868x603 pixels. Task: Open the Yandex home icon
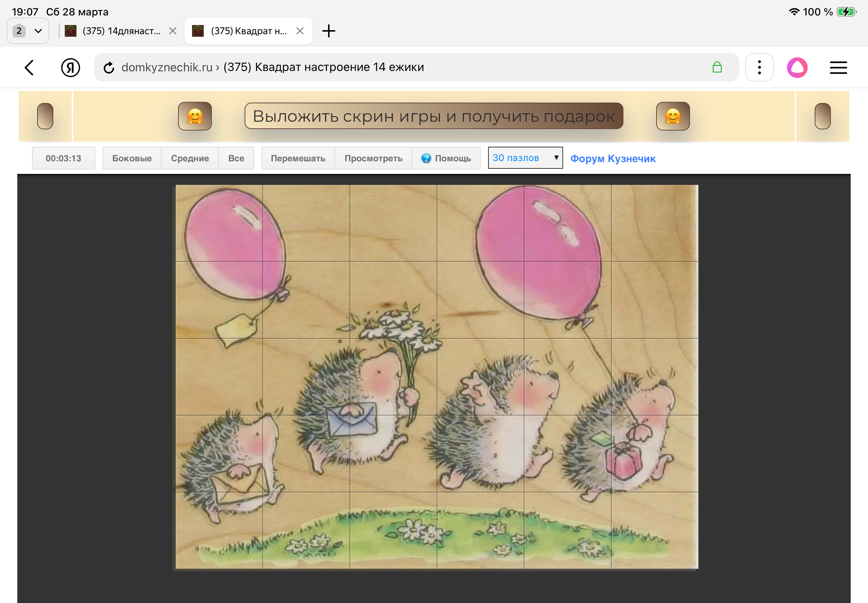pos(70,68)
